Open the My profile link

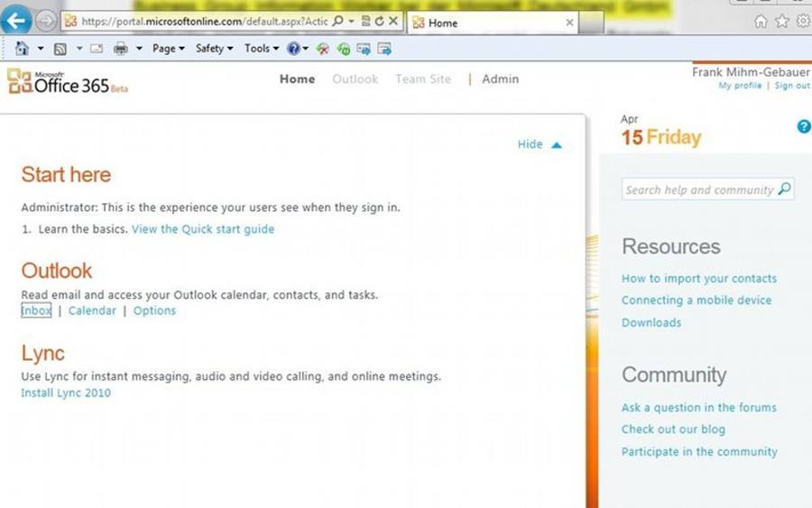point(740,86)
